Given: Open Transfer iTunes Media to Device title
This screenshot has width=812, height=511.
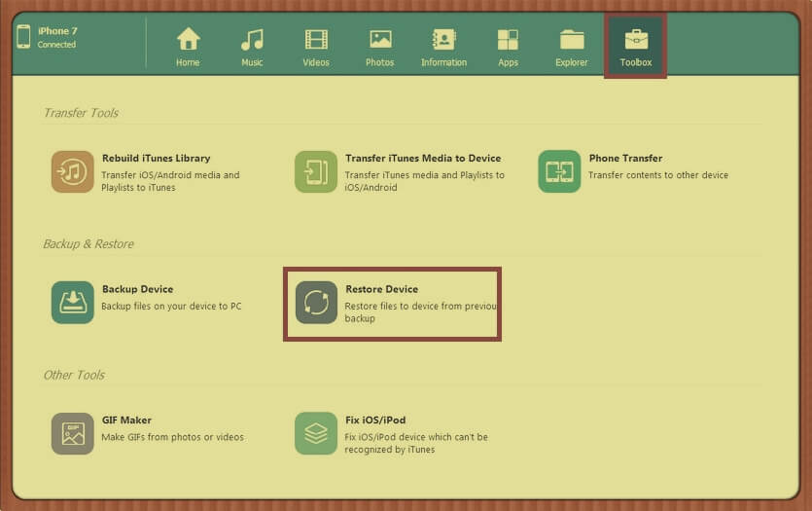Looking at the screenshot, I should [x=423, y=159].
